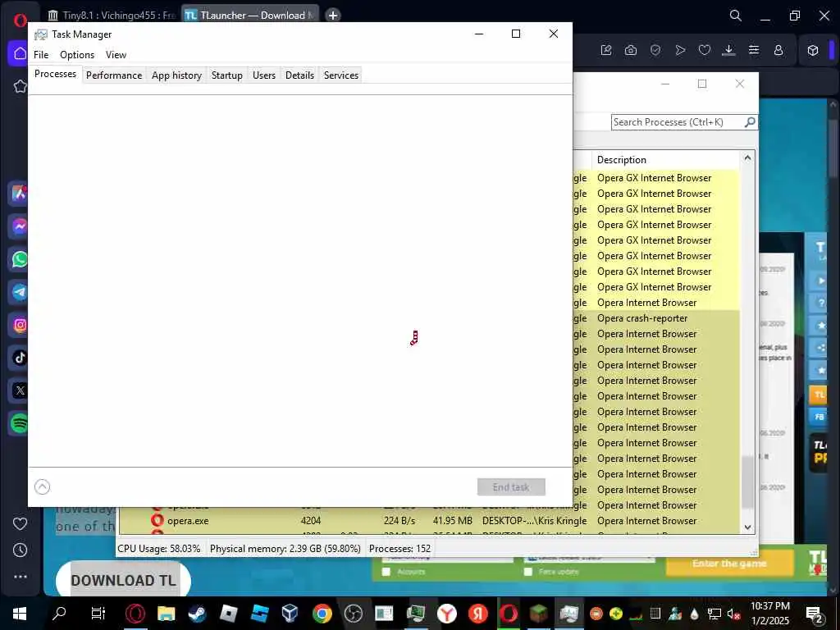Image resolution: width=840 pixels, height=630 pixels.
Task: Open Spotify in the Opera sidebar
Action: click(x=20, y=424)
